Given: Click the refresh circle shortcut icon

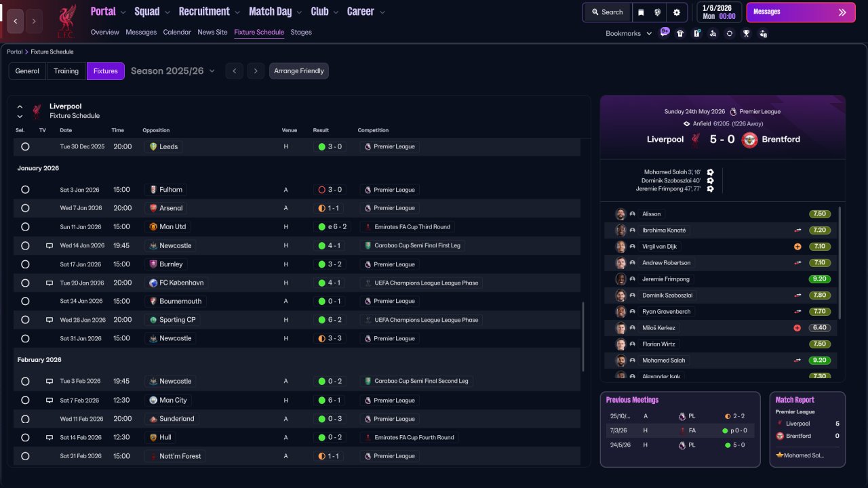Looking at the screenshot, I should [730, 33].
